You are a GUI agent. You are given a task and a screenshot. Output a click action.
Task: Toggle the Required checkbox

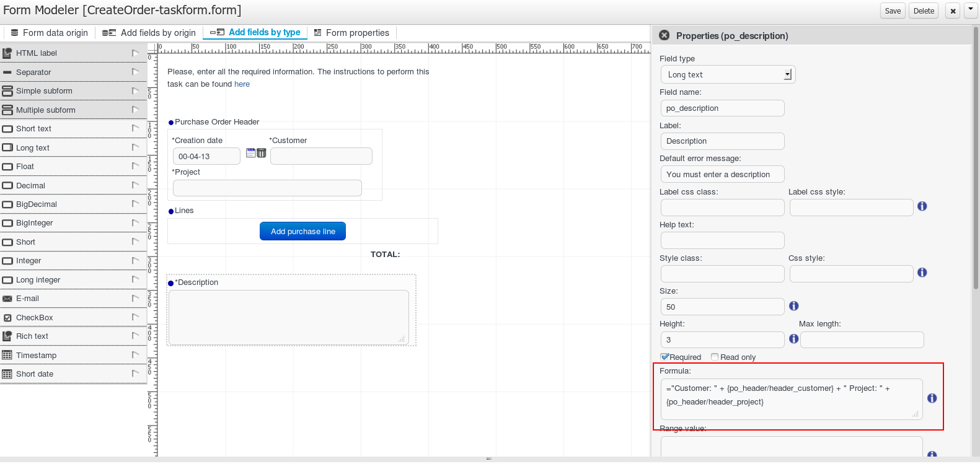pyautogui.click(x=664, y=357)
